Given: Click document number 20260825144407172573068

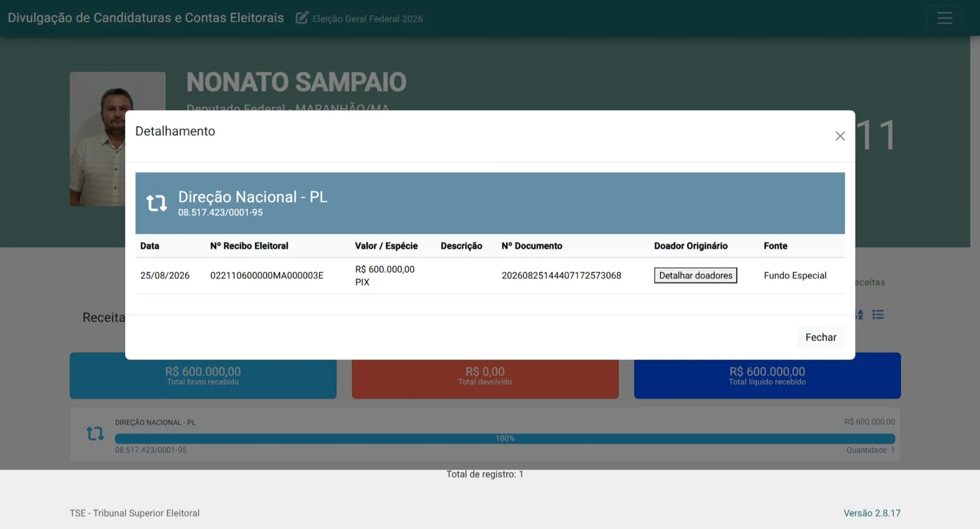Looking at the screenshot, I should point(561,276).
